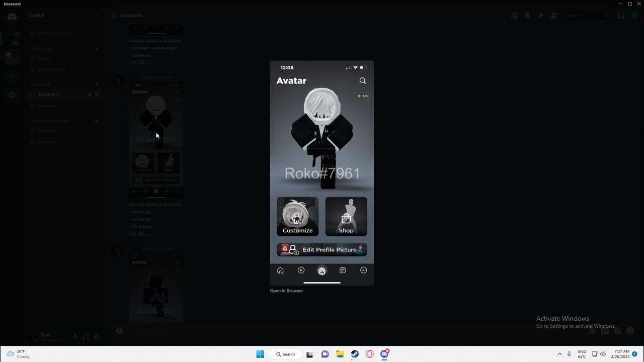Tap the chat page icon in nav bar

click(343, 270)
